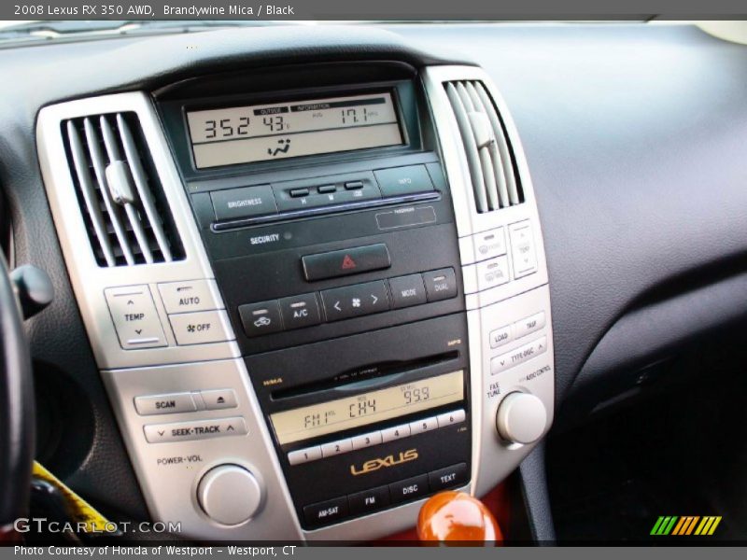Tap the outside temperature reading 43
This screenshot has height=560, width=747.
tap(275, 125)
